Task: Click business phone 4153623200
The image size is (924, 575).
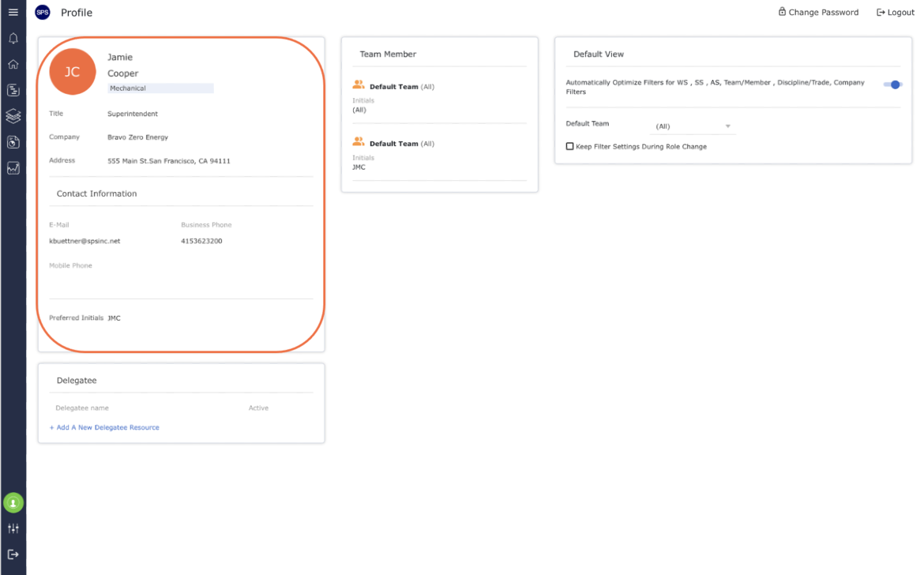Action: 201,241
